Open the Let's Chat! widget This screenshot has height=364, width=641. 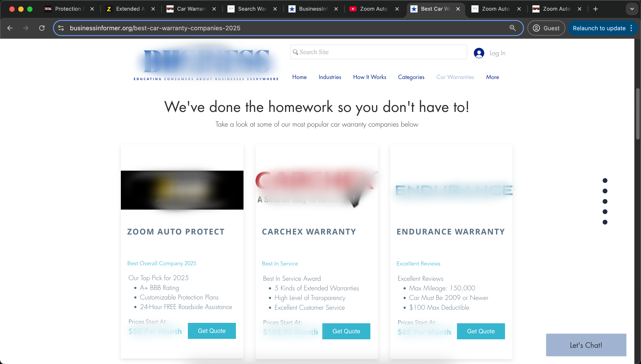586,345
